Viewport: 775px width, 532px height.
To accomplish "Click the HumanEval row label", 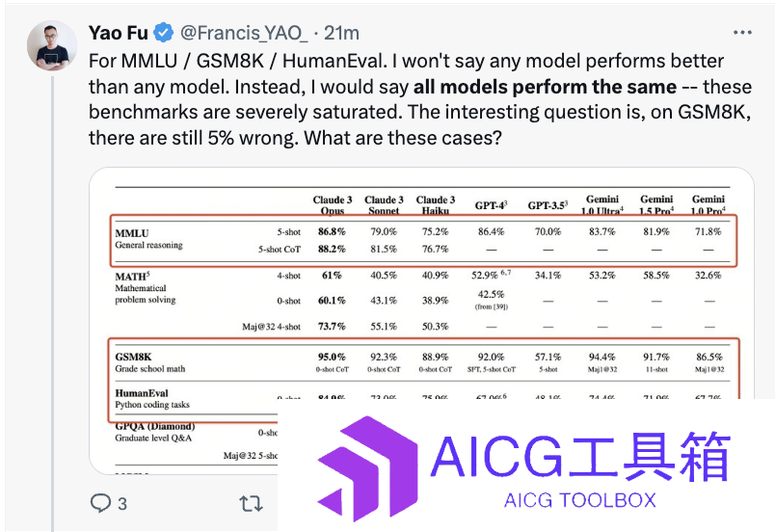I will pyautogui.click(x=142, y=393).
